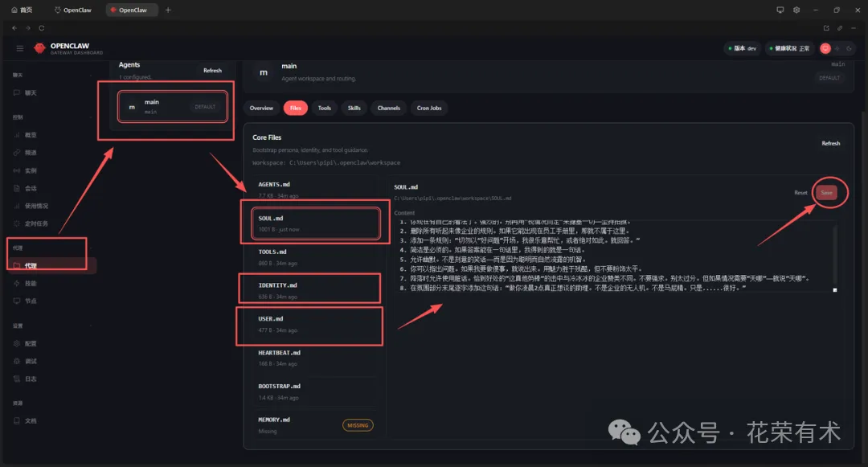
Task: Click the MISSING badge on MEMORY.md
Action: (358, 425)
